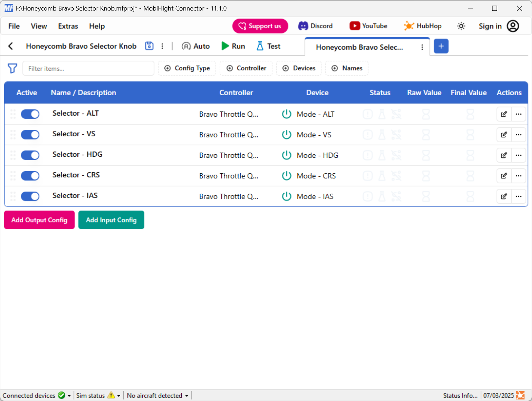
Task: Open the File menu
Action: (x=14, y=26)
